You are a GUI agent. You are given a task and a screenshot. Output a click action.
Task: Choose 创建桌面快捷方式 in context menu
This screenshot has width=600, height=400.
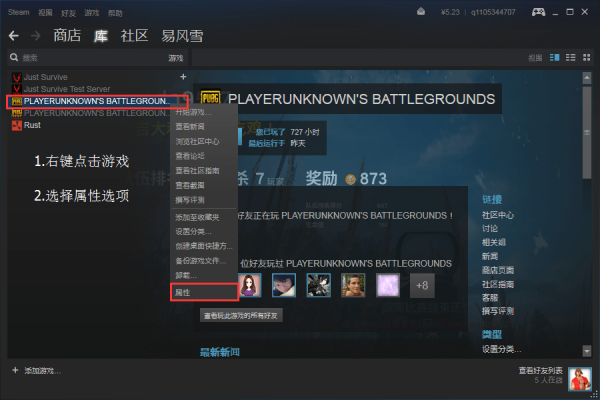(204, 246)
